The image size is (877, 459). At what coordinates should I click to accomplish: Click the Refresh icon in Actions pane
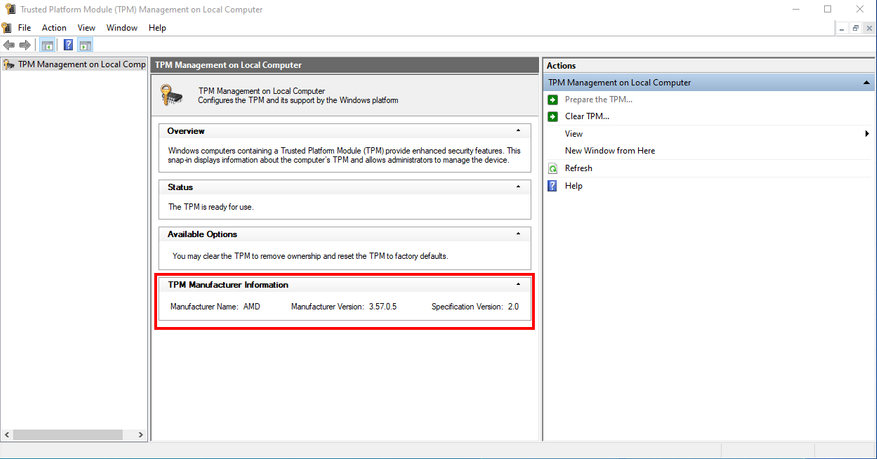pos(553,168)
